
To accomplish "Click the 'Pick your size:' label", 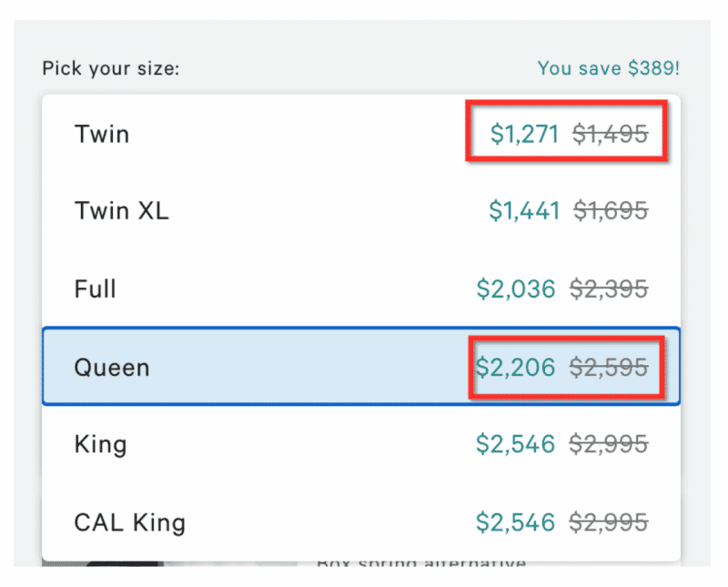I will 109,68.
